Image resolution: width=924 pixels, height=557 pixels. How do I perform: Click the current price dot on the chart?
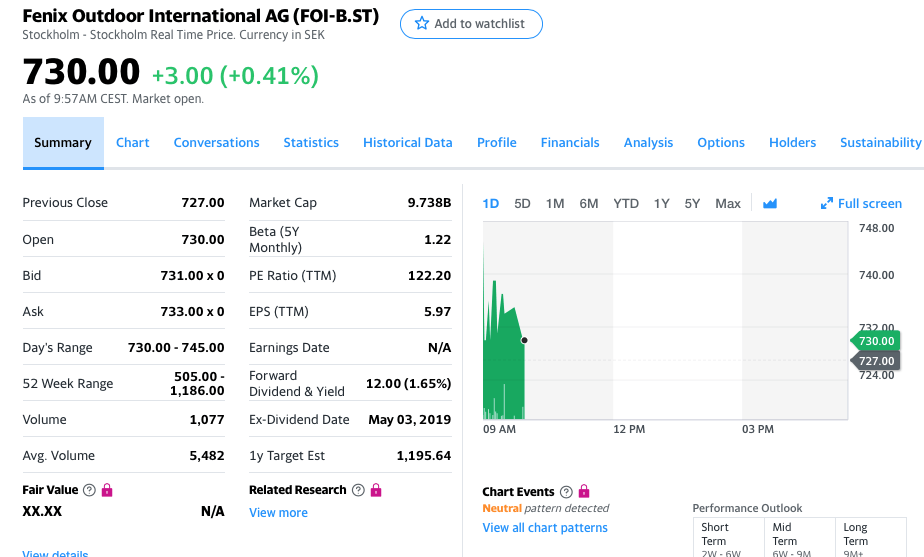pos(525,341)
